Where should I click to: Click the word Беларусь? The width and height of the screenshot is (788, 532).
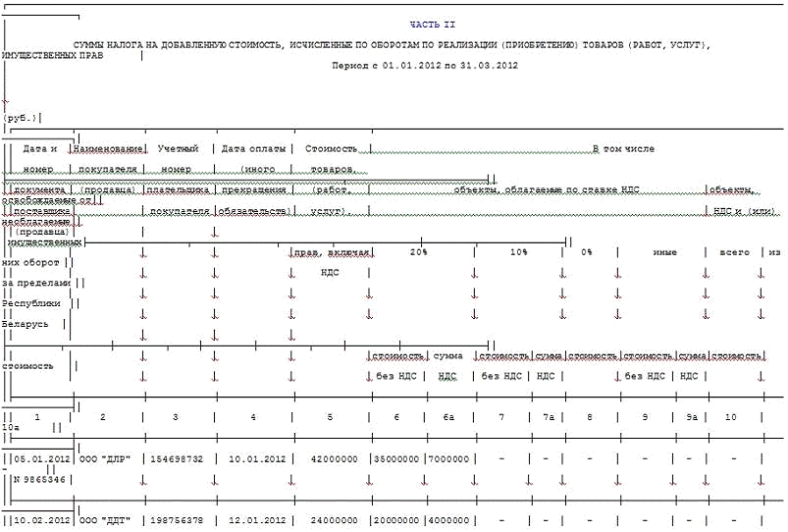tap(26, 324)
